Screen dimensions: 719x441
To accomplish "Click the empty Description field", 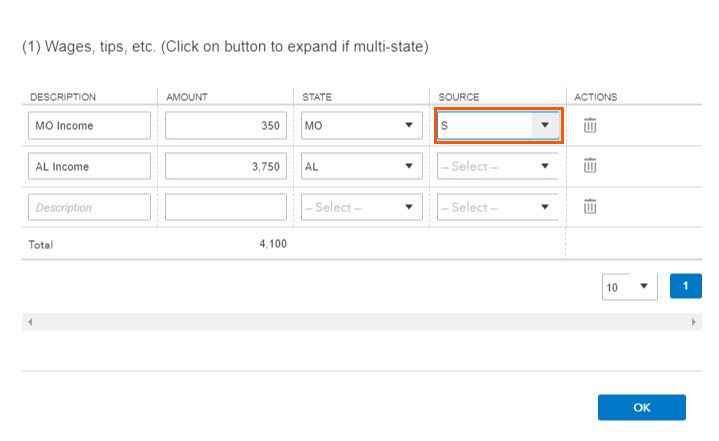I will click(x=89, y=207).
